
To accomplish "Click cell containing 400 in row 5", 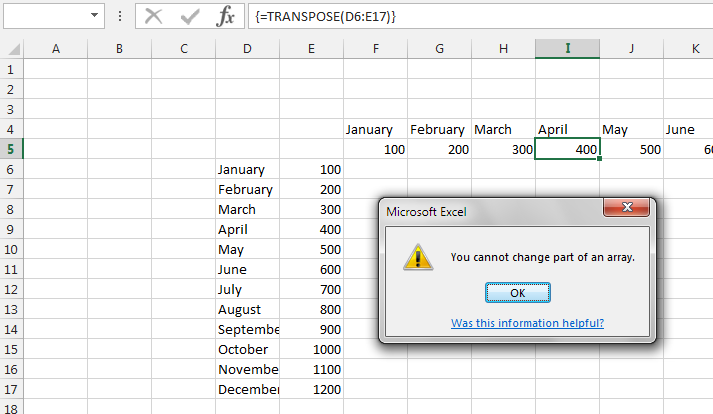I will (x=567, y=149).
